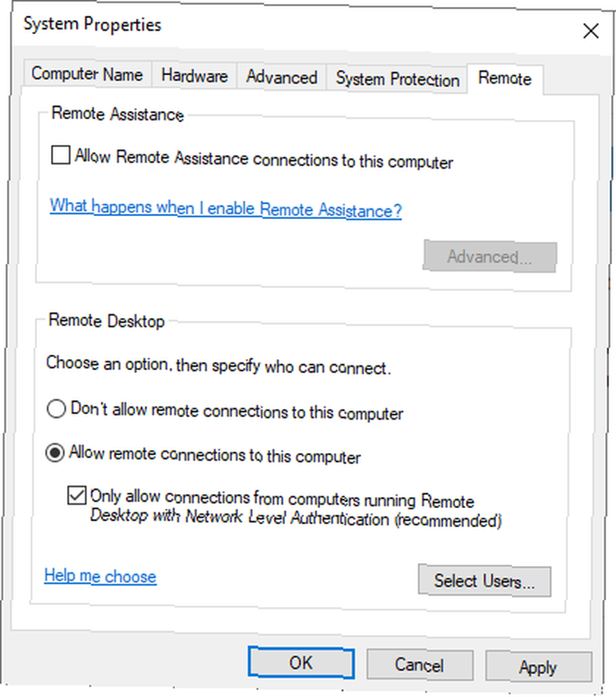Click the Network Level Authentication label text
Image resolution: width=616 pixels, height=697 pixels.
coord(296,508)
